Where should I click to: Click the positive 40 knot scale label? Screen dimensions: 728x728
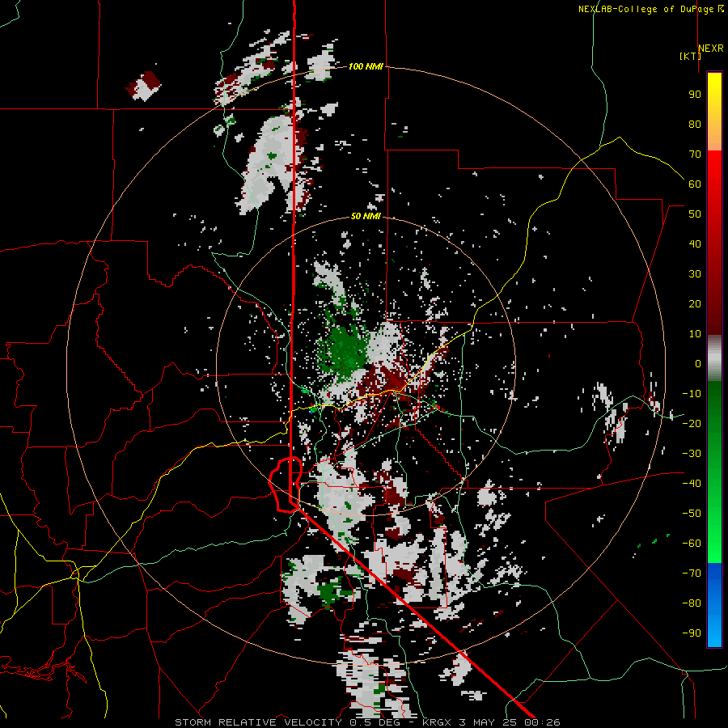pyautogui.click(x=695, y=243)
